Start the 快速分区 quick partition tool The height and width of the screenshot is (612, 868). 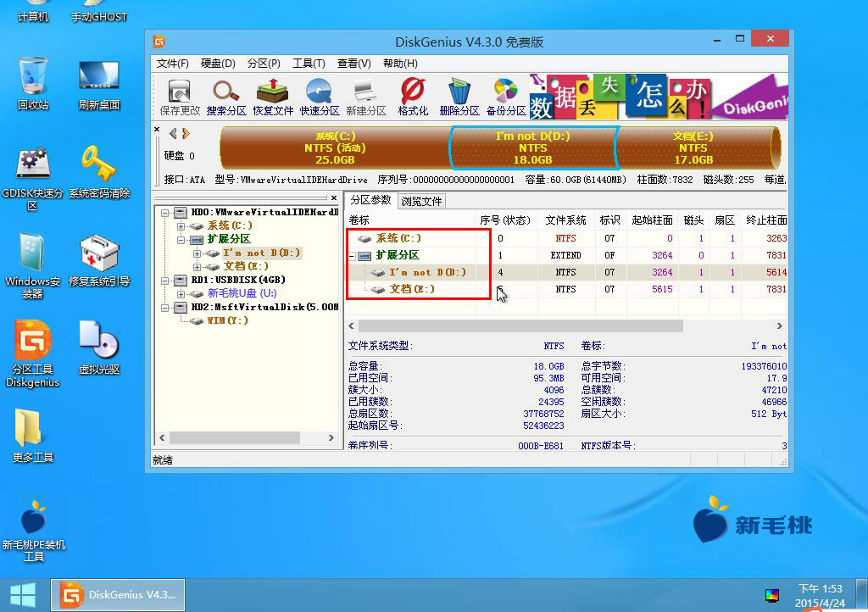point(320,97)
